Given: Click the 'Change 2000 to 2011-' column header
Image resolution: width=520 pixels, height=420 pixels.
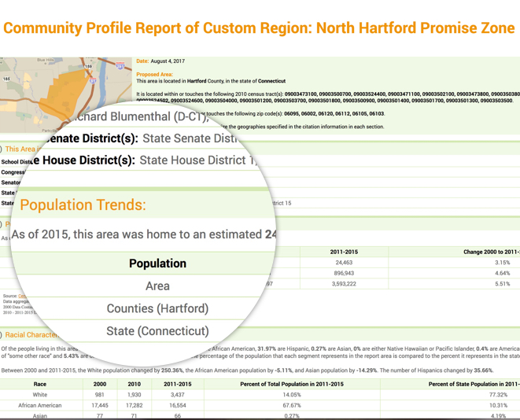Looking at the screenshot, I should point(492,252).
